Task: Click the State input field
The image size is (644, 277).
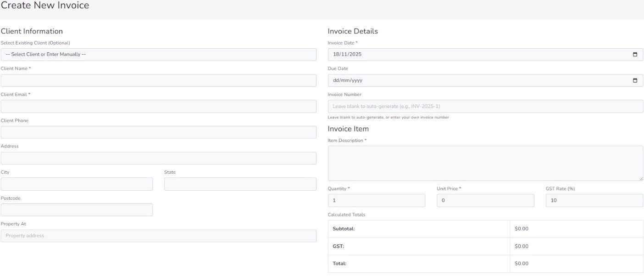Action: [240, 184]
